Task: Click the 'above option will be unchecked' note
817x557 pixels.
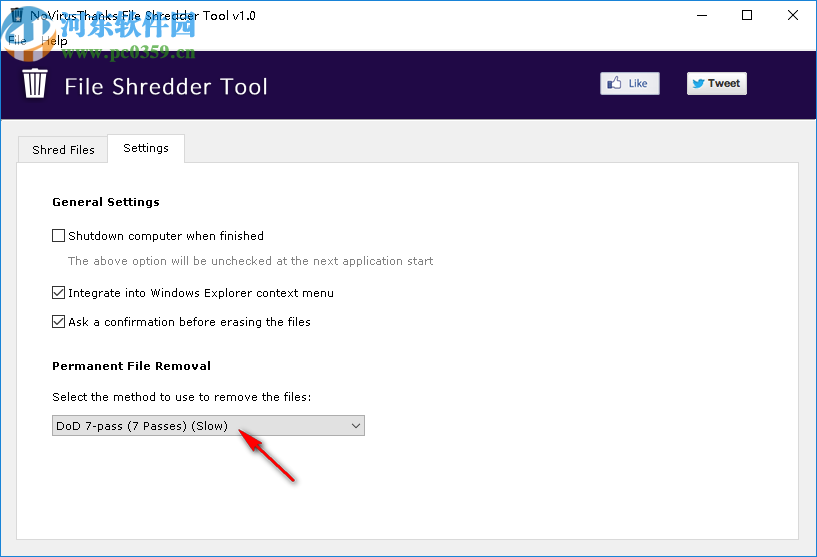Action: point(250,261)
